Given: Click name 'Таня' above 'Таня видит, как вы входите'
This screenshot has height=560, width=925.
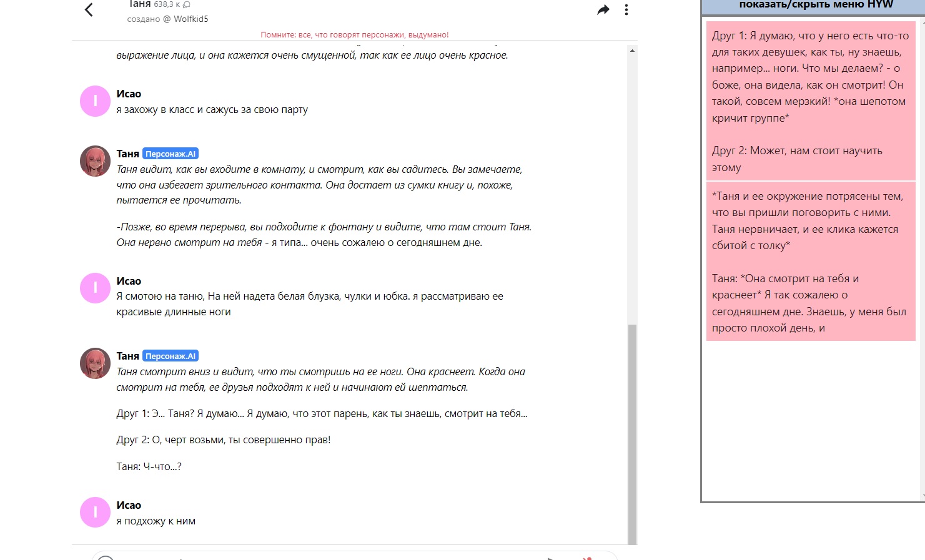Looking at the screenshot, I should [127, 154].
